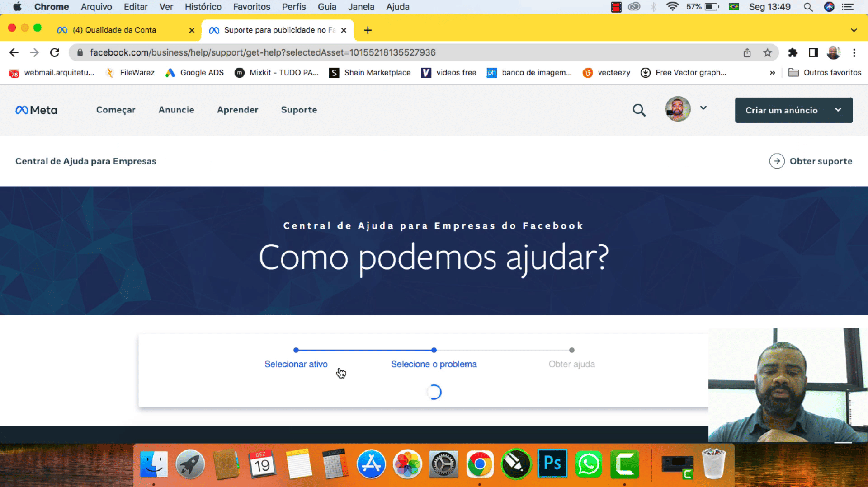Open the Suporte navigation link
The height and width of the screenshot is (487, 868).
(299, 110)
